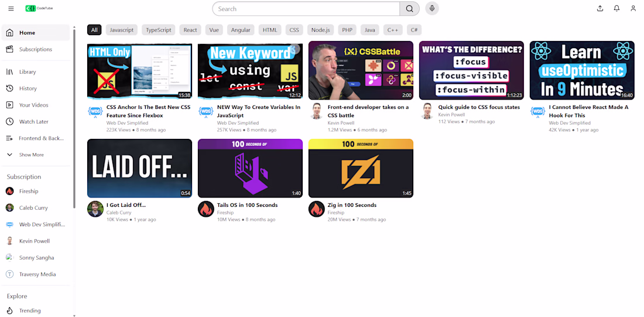Open NEW Way To Create Variables title
The image size is (644, 317).
pyautogui.click(x=259, y=111)
